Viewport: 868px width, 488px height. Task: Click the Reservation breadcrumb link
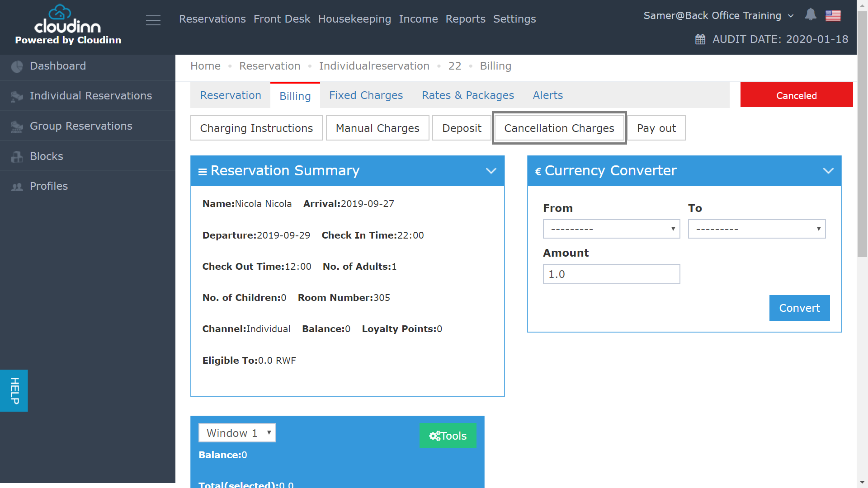[270, 66]
